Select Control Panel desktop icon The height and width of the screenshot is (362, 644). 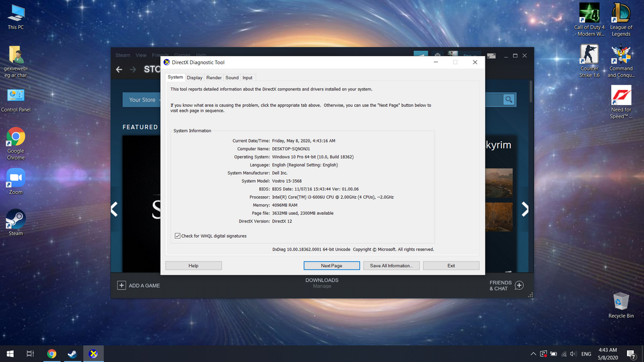click(16, 100)
